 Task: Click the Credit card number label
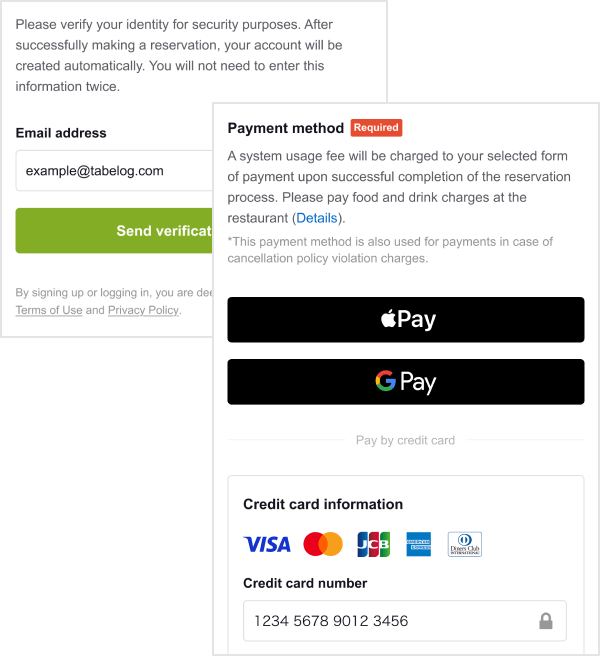tap(305, 583)
